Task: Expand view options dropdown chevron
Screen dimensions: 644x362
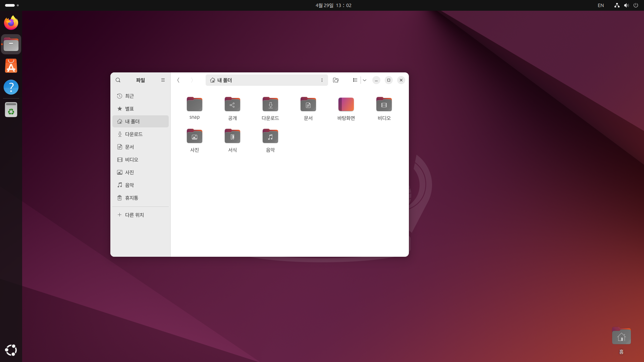Action: coord(365,80)
